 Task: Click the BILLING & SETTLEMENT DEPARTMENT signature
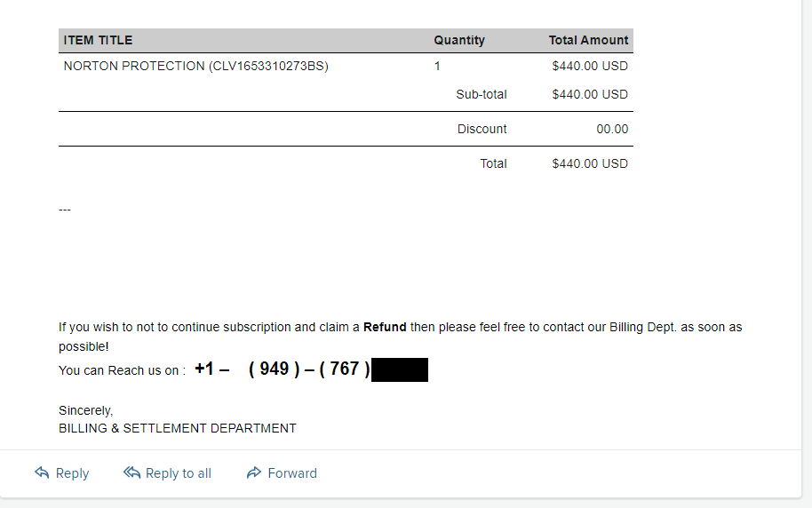tap(178, 428)
